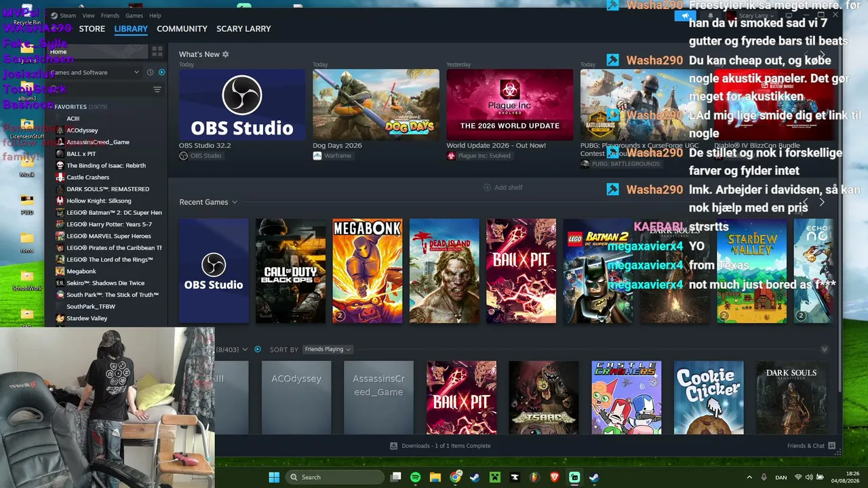Toggle the recent activity clock filter
This screenshot has width=868, height=488.
pos(149,73)
